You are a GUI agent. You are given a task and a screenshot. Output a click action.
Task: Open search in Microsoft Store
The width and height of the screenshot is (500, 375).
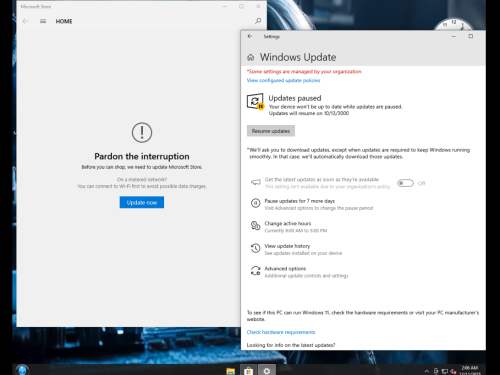click(258, 21)
